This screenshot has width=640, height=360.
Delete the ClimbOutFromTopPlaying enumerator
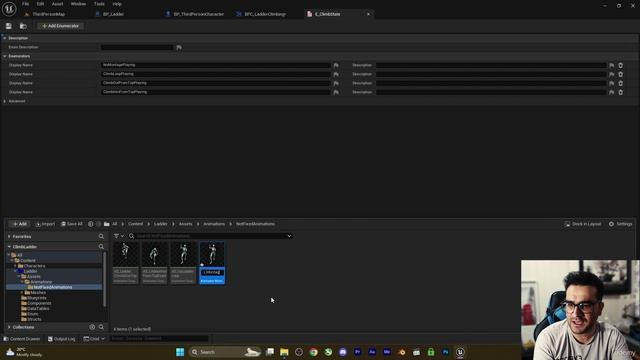point(620,83)
